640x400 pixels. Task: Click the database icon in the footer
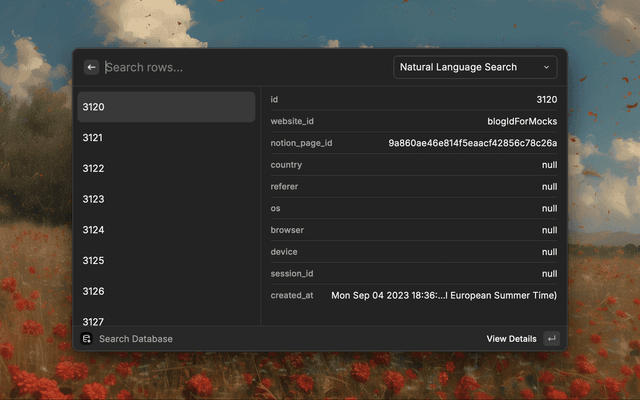point(87,339)
